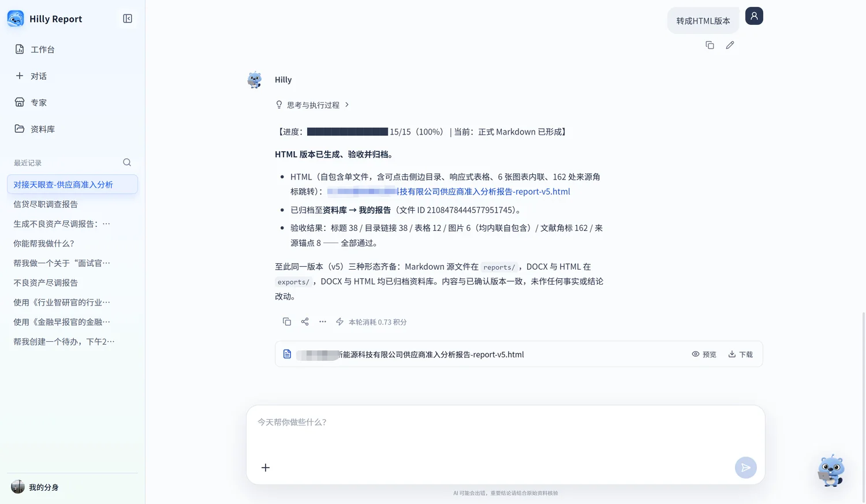Open 信贷尽职调查报告 conversation
This screenshot has width=866, height=504.
point(72,204)
